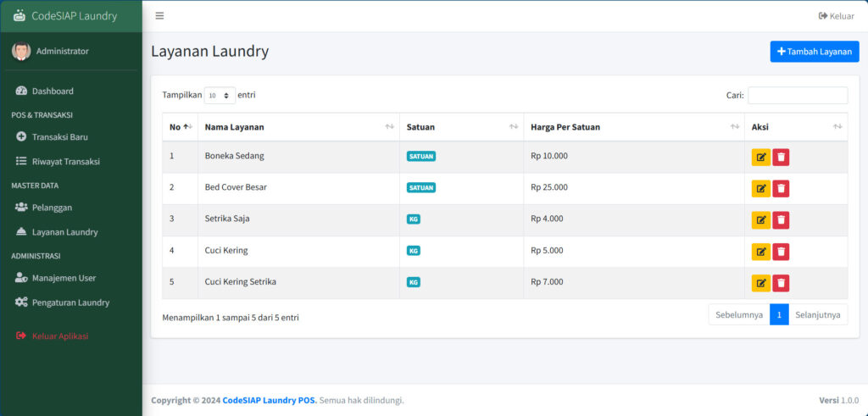Click the Administrator avatar picture
This screenshot has width=868, height=416.
[x=21, y=51]
